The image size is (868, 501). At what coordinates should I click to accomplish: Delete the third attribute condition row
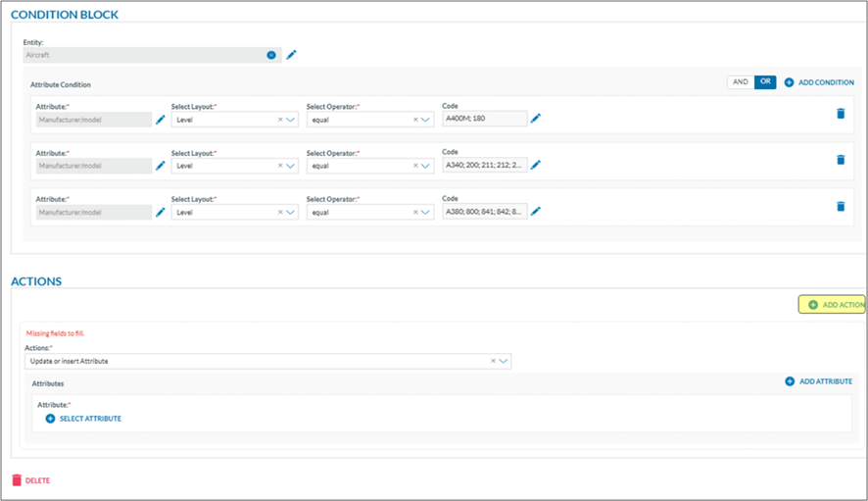click(x=840, y=206)
